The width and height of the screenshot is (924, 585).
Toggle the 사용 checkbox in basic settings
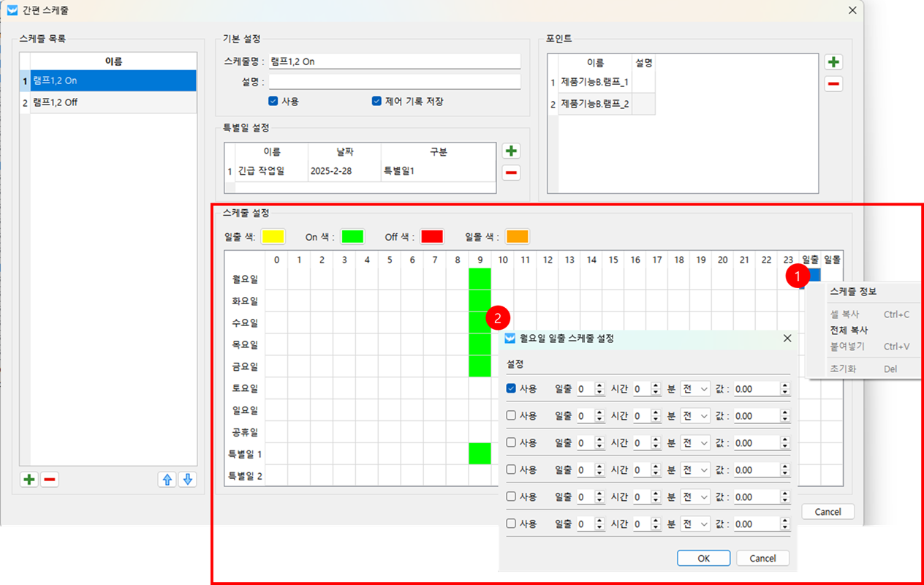[x=273, y=102]
